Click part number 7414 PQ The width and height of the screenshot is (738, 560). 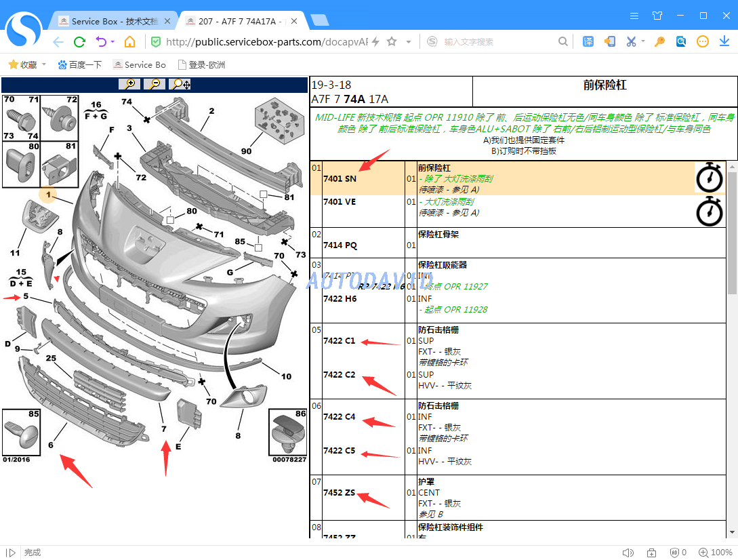click(x=340, y=245)
